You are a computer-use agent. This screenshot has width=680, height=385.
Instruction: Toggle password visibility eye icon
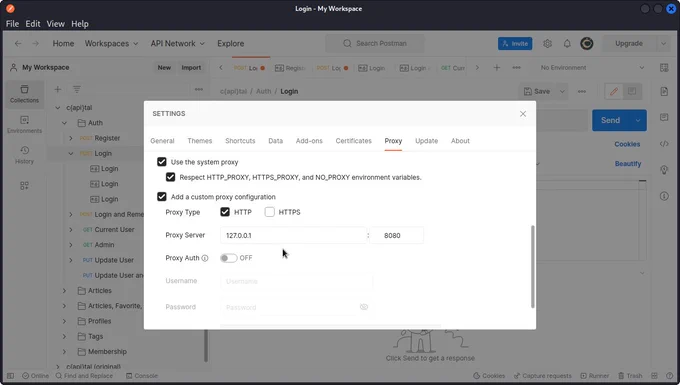pos(364,307)
